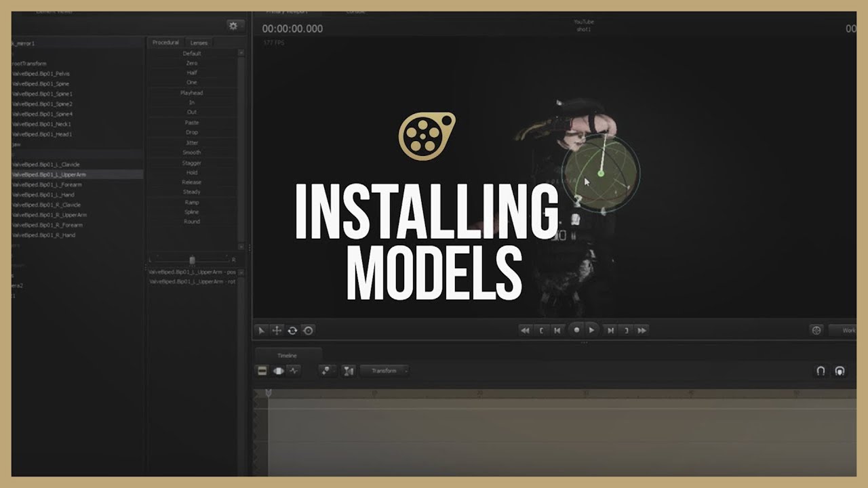868x488 pixels.
Task: Jump to last frame with fast-forward button
Action: 642,330
